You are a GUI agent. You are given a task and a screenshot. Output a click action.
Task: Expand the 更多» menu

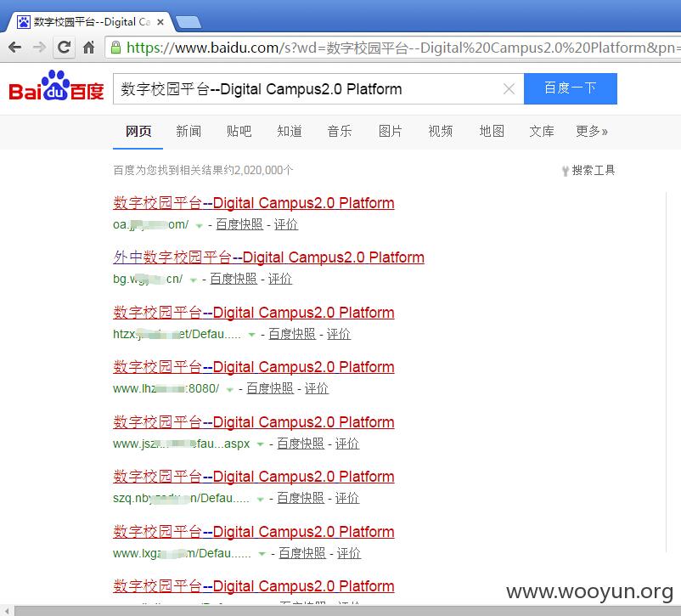coord(592,131)
